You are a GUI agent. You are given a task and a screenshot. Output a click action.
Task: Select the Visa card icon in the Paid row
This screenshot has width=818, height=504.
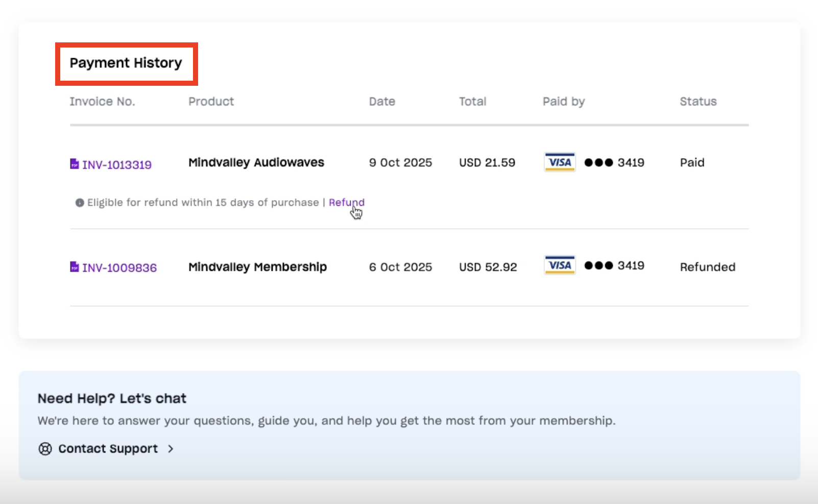[560, 162]
